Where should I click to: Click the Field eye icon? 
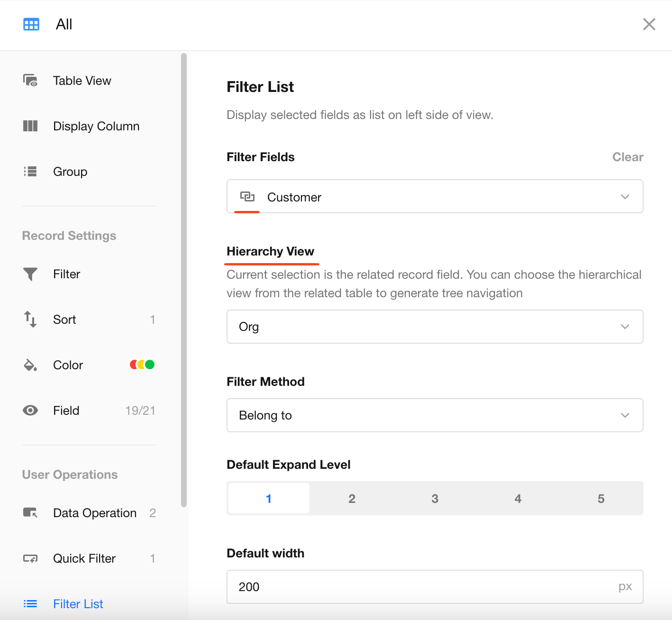(30, 410)
